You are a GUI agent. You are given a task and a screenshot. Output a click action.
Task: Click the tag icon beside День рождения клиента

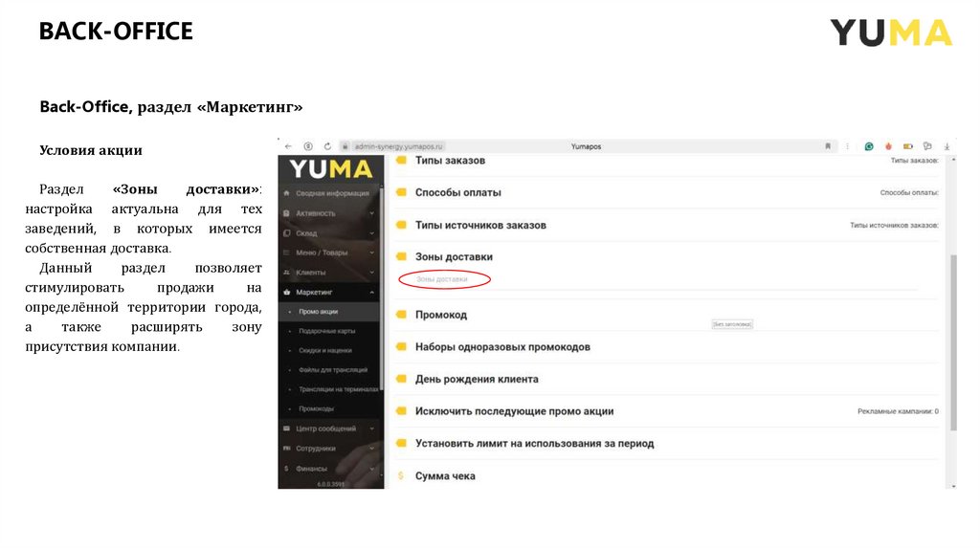401,379
